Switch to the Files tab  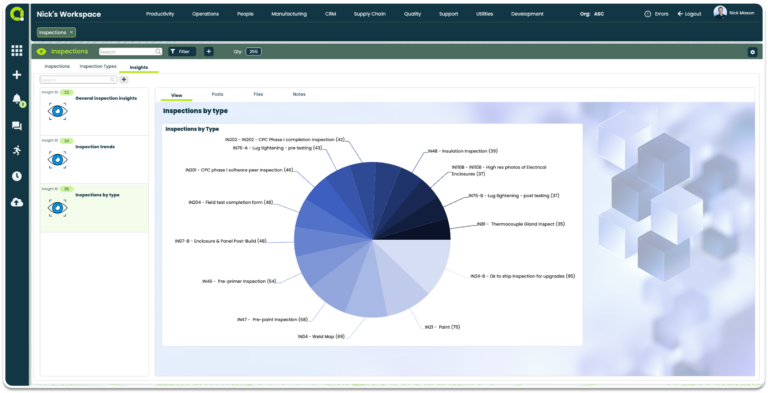258,94
